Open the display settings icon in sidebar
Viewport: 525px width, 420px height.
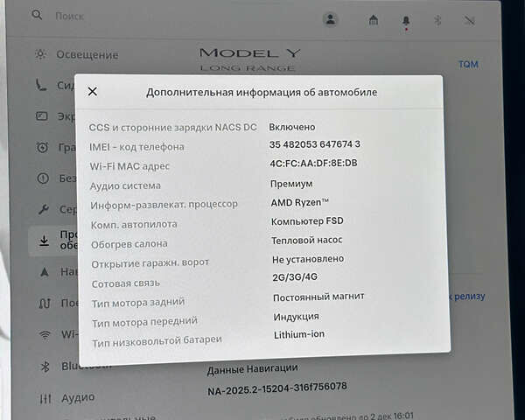[41, 116]
